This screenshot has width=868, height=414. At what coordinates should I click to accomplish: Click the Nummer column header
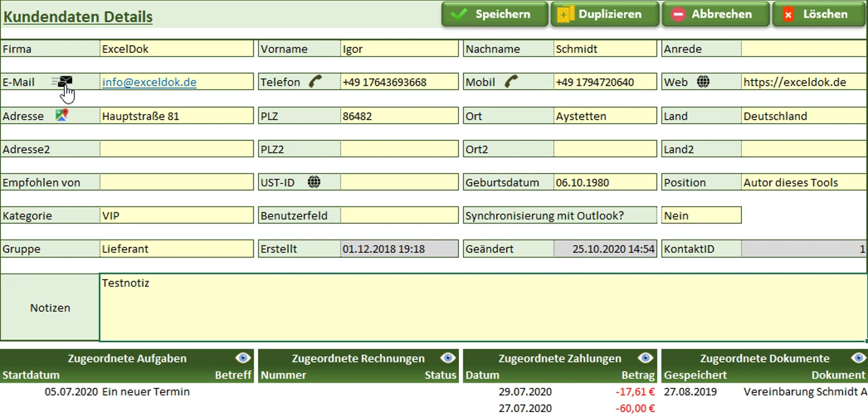tap(283, 375)
